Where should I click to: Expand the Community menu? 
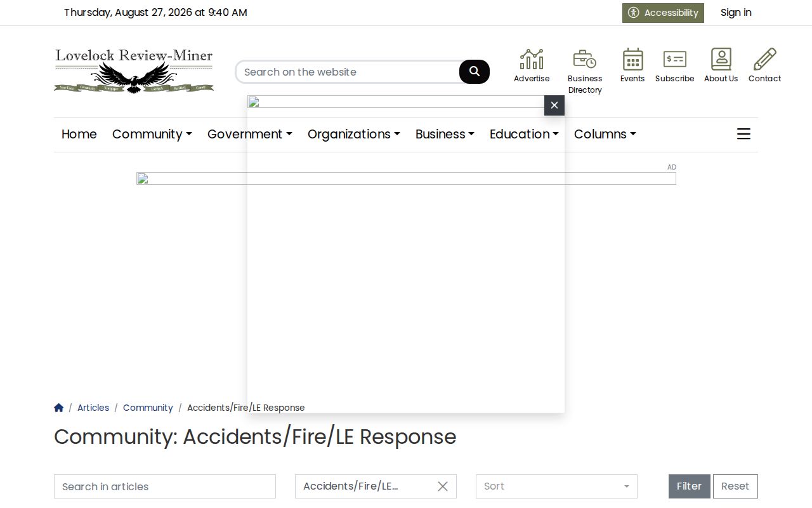[x=152, y=134]
